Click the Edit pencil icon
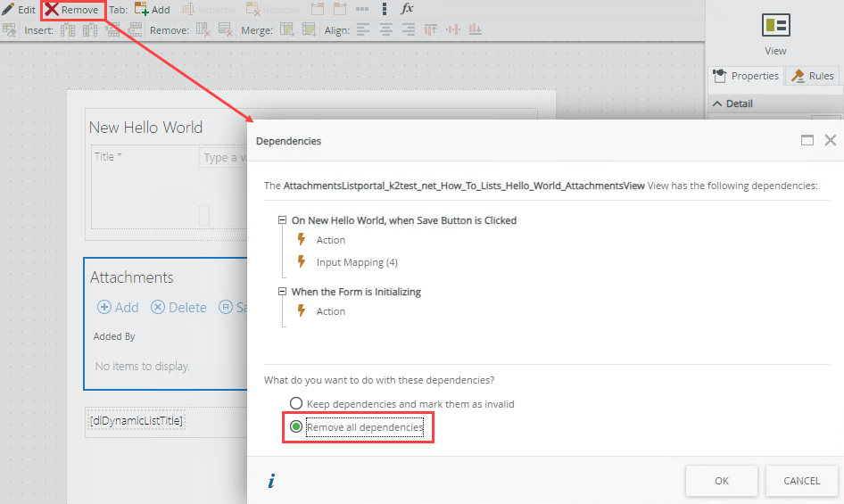Viewport: 844px width, 504px height. 8,10
